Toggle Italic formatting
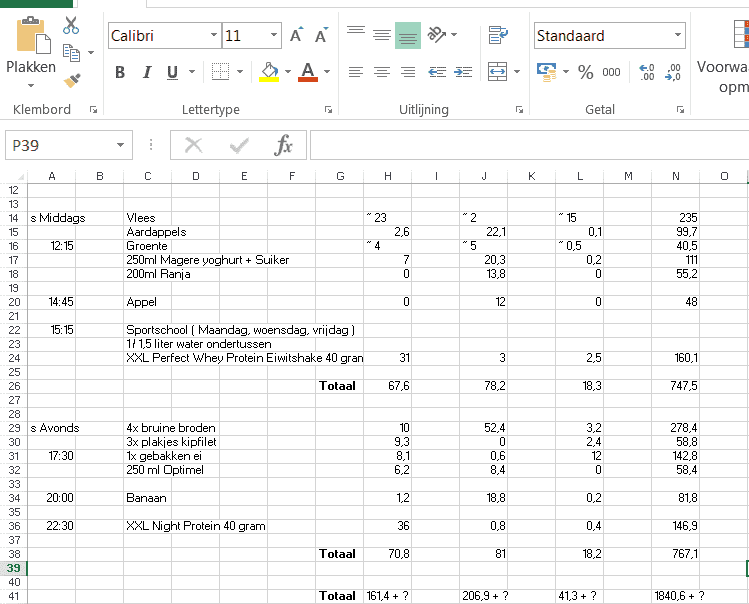The width and height of the screenshot is (749, 604). [x=146, y=72]
